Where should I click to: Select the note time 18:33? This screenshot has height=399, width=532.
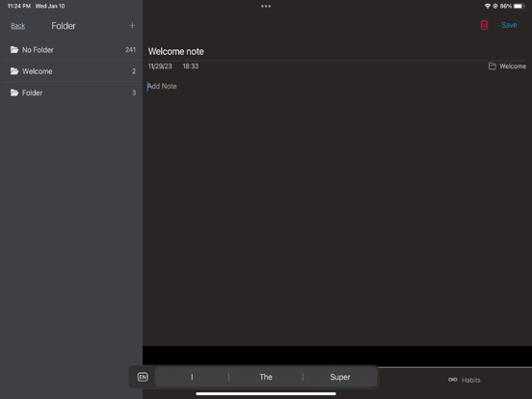coord(191,66)
